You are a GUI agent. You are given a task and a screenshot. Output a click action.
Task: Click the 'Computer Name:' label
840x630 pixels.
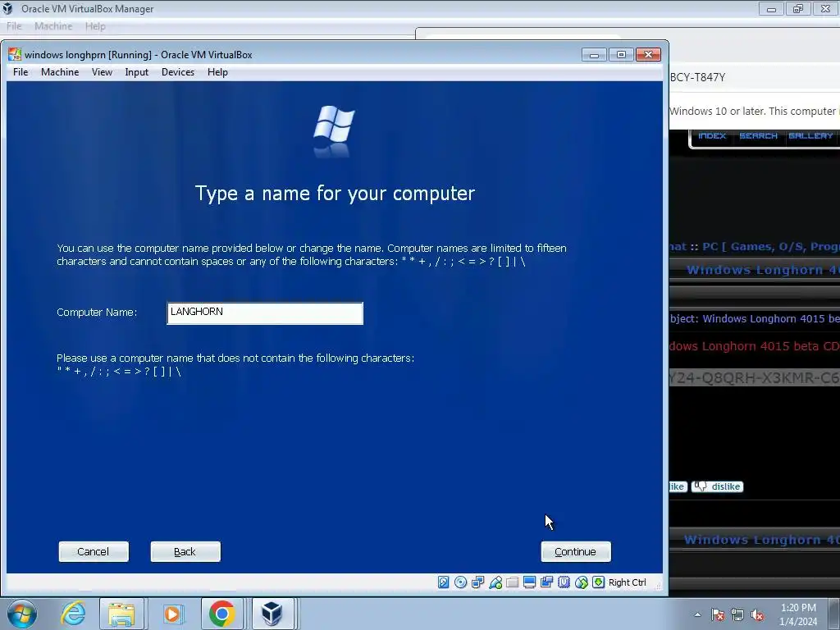(x=97, y=313)
